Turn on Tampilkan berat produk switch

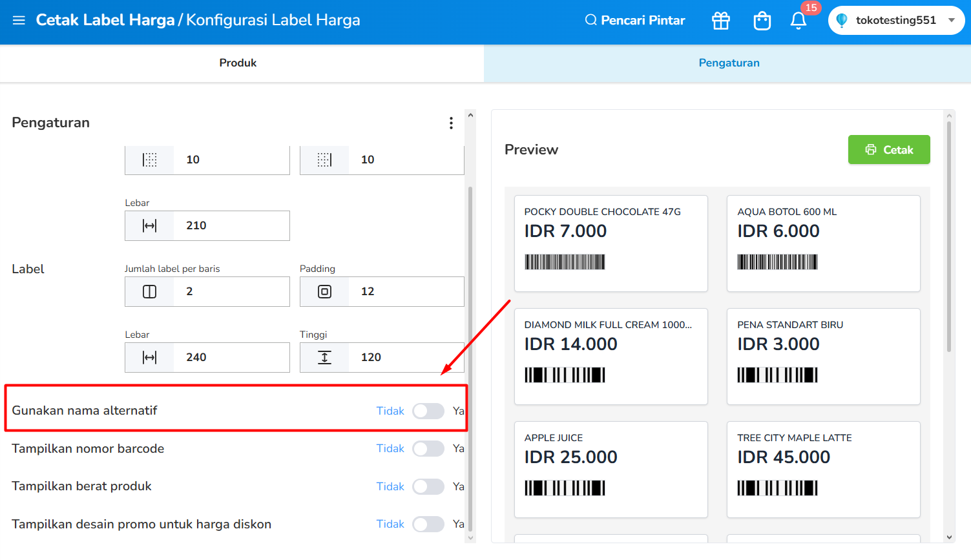click(428, 486)
